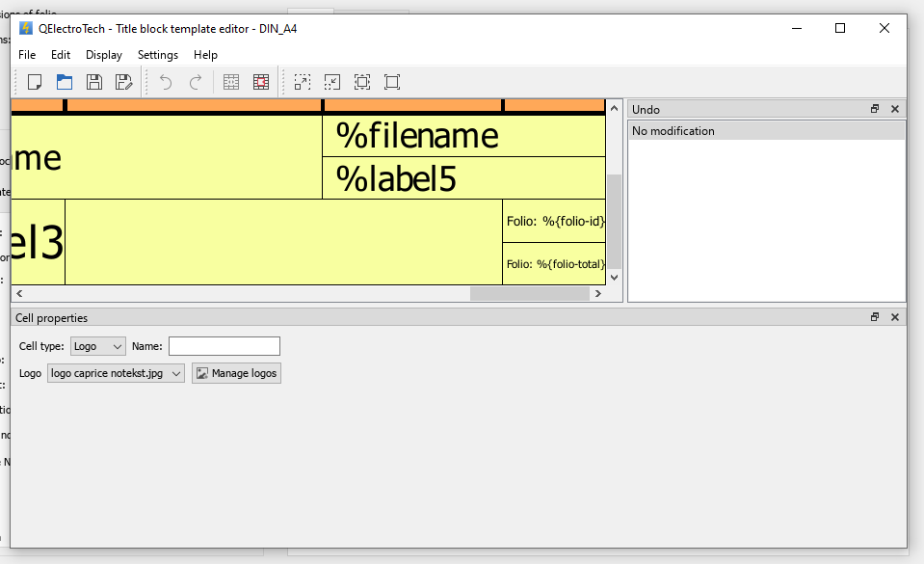Float the Undo panel
The height and width of the screenshot is (564, 924).
tap(875, 109)
